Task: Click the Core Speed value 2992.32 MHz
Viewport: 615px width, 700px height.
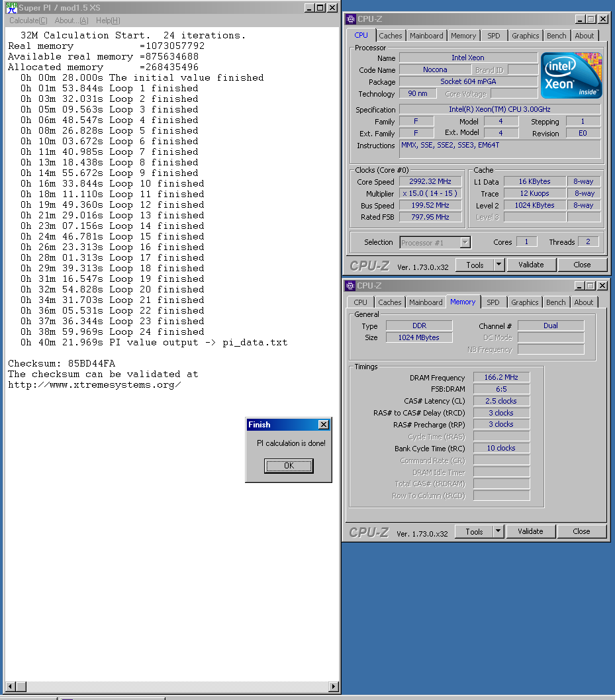Action: (x=430, y=181)
